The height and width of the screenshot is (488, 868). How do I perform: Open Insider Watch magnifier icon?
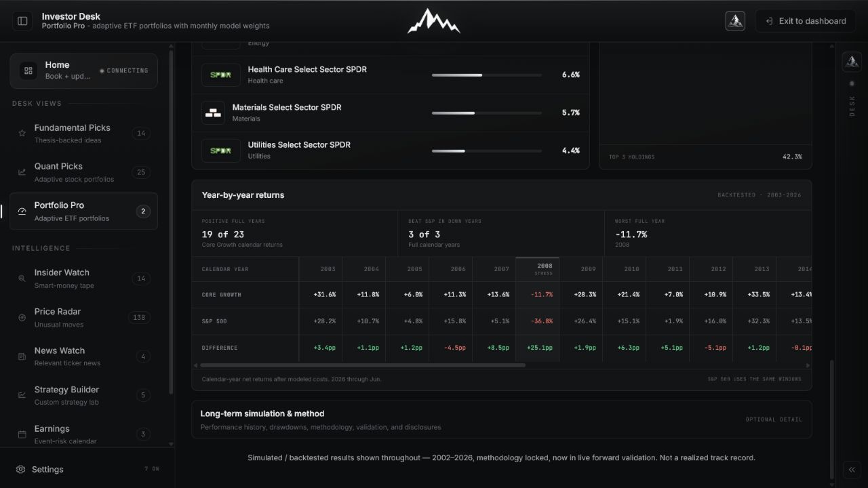(x=22, y=279)
